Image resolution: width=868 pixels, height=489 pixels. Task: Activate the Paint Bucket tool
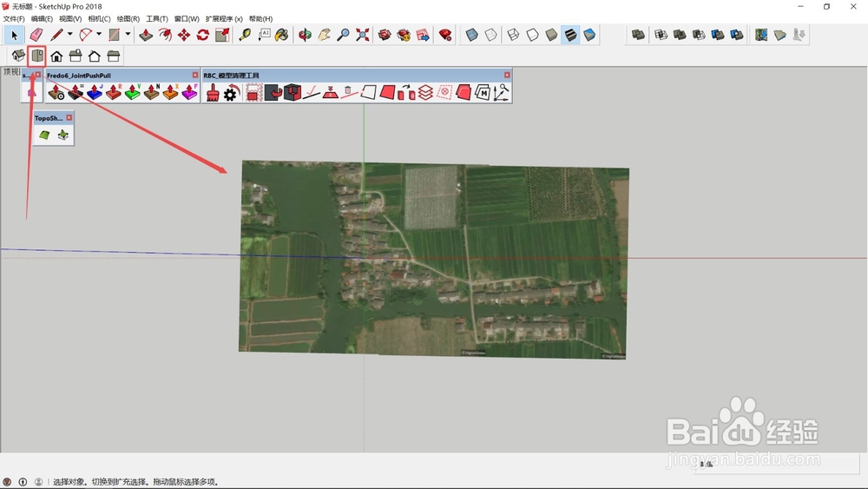282,35
